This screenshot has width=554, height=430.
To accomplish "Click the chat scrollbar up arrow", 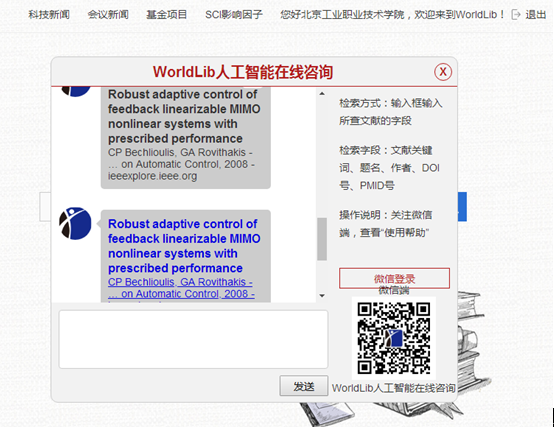I will point(322,94).
